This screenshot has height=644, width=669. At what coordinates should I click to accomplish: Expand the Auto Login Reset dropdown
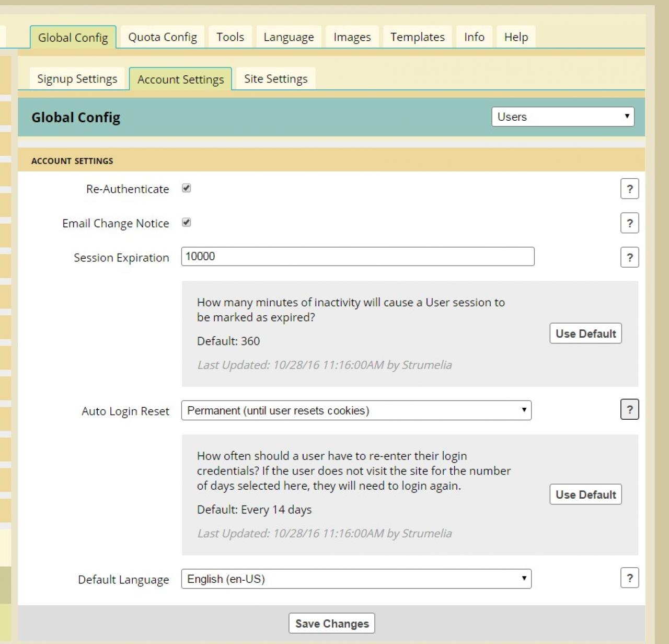(x=356, y=410)
